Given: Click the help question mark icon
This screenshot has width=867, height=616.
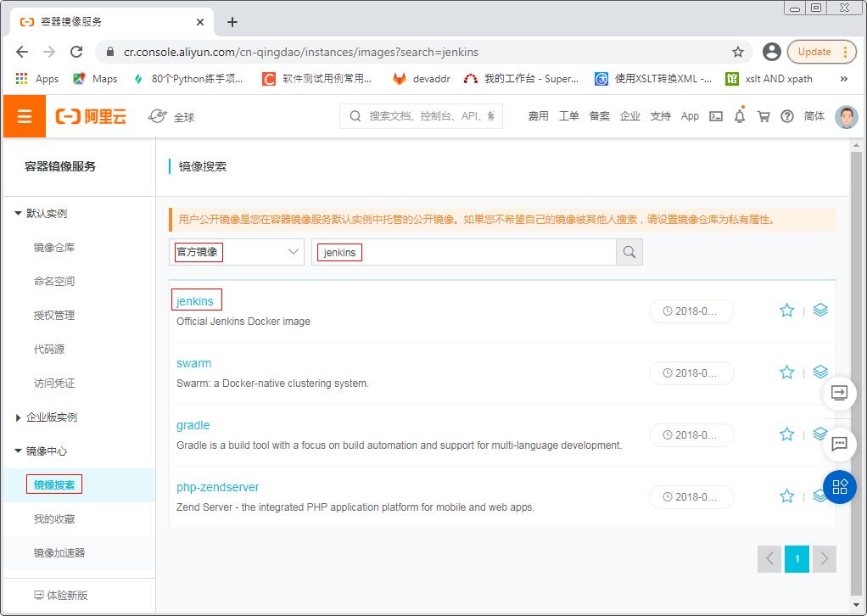Looking at the screenshot, I should coord(786,116).
